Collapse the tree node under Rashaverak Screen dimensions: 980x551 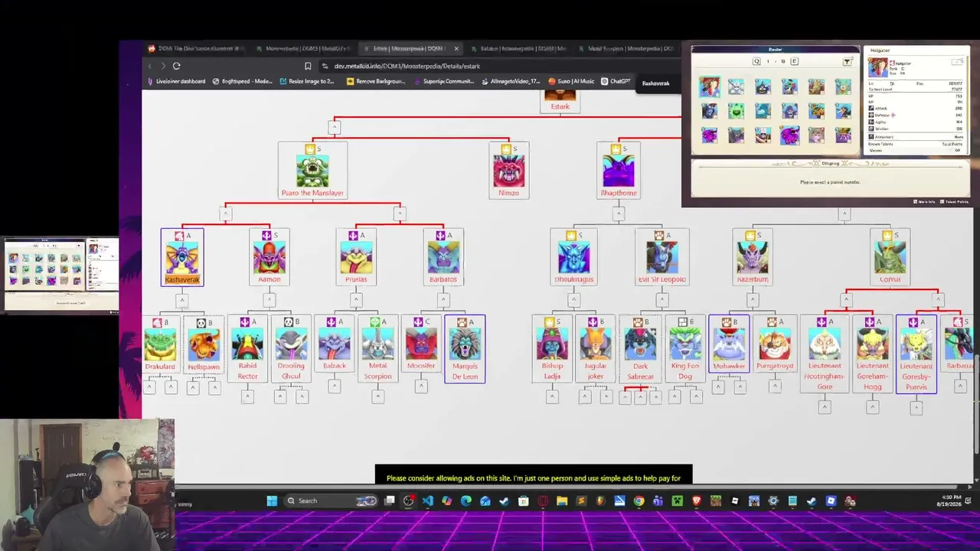[x=182, y=299]
